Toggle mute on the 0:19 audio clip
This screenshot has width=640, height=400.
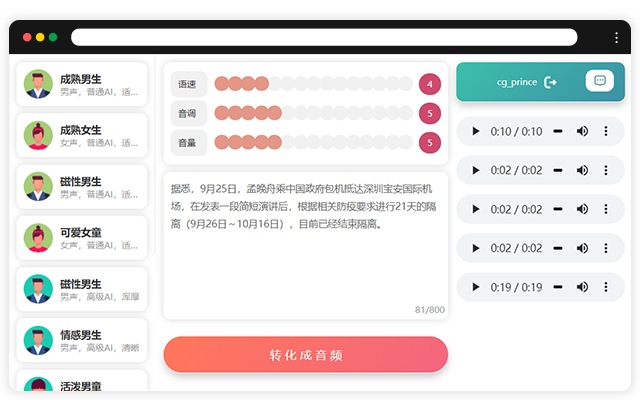click(583, 287)
